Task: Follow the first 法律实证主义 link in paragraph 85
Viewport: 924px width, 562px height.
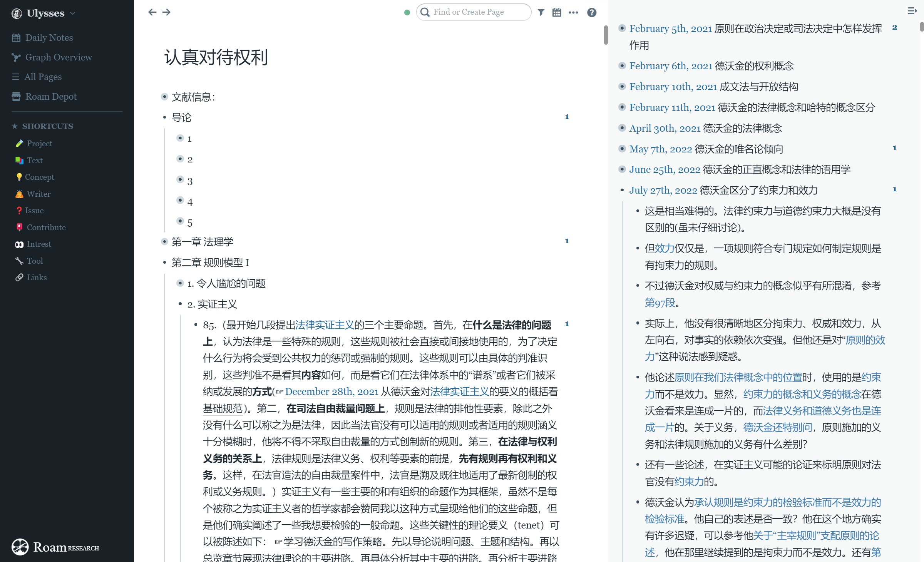Action: point(325,325)
